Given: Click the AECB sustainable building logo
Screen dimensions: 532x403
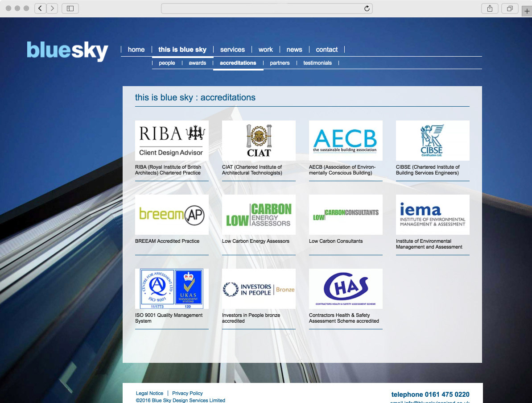Looking at the screenshot, I should tap(346, 141).
